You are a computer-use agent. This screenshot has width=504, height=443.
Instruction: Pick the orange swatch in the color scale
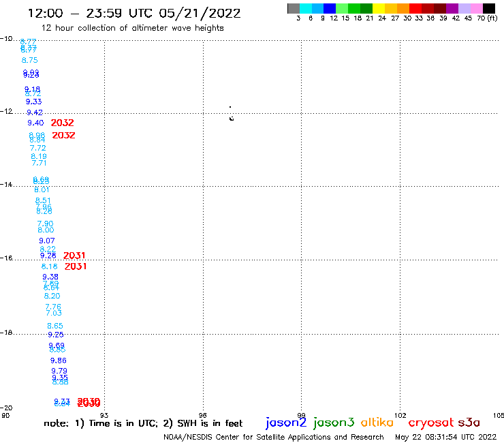point(403,8)
